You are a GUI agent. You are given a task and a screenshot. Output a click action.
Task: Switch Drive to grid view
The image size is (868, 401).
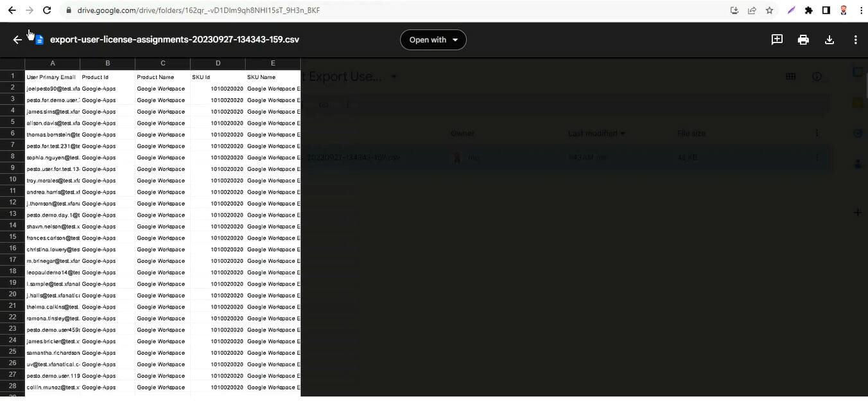tap(790, 76)
